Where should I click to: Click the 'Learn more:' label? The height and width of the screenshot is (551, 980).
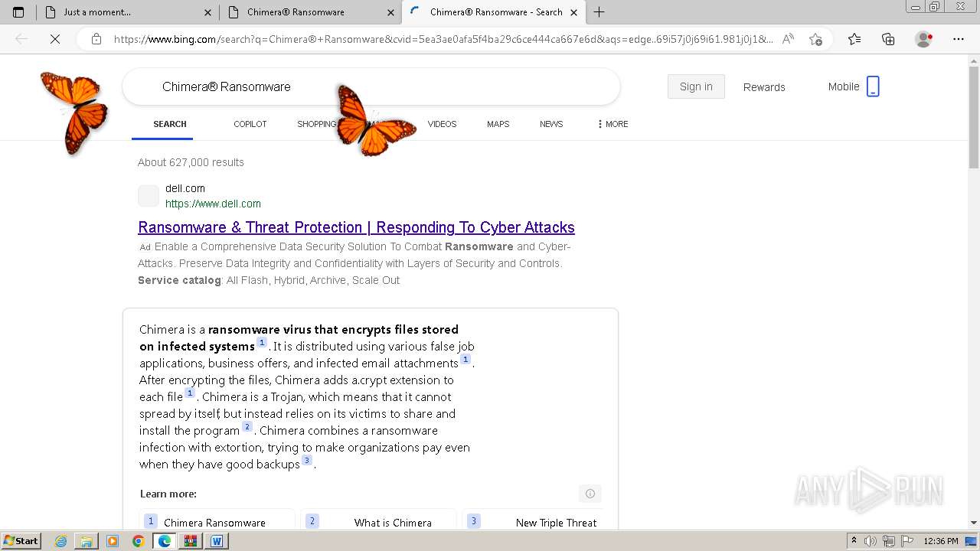pos(168,494)
